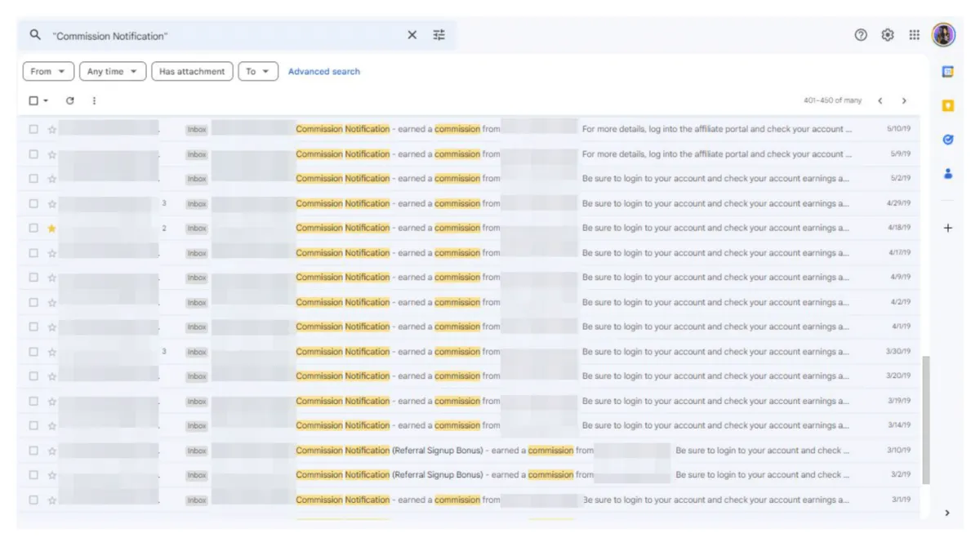Open the Google apps grid

(x=915, y=35)
